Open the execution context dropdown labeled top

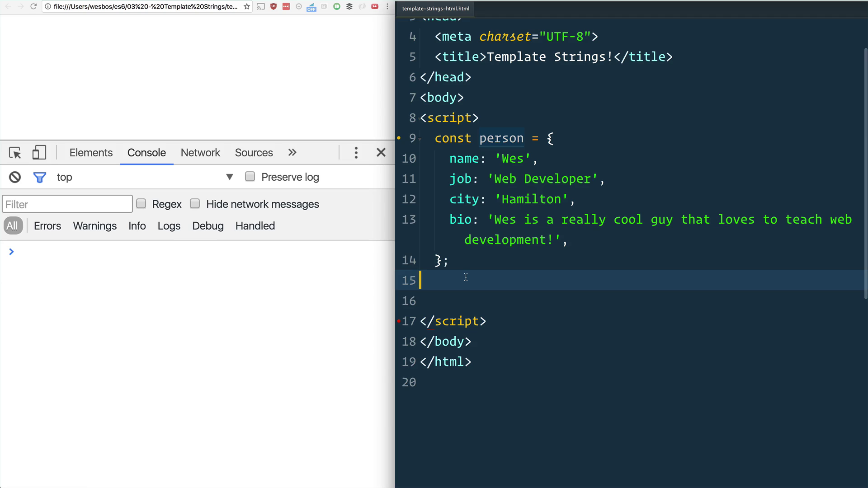[x=145, y=177]
